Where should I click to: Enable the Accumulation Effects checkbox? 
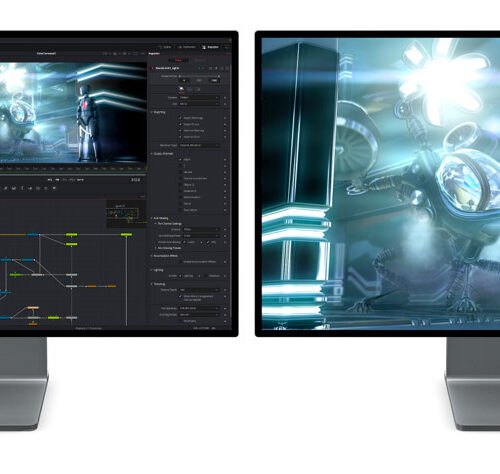pyautogui.click(x=180, y=262)
